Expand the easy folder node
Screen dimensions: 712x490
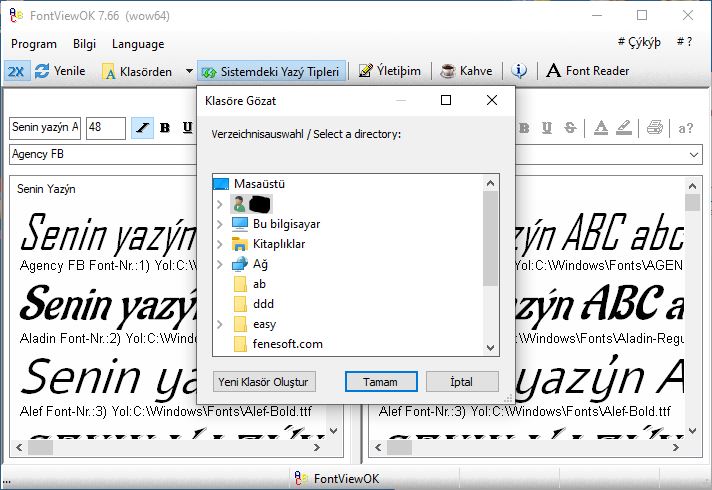tap(220, 324)
